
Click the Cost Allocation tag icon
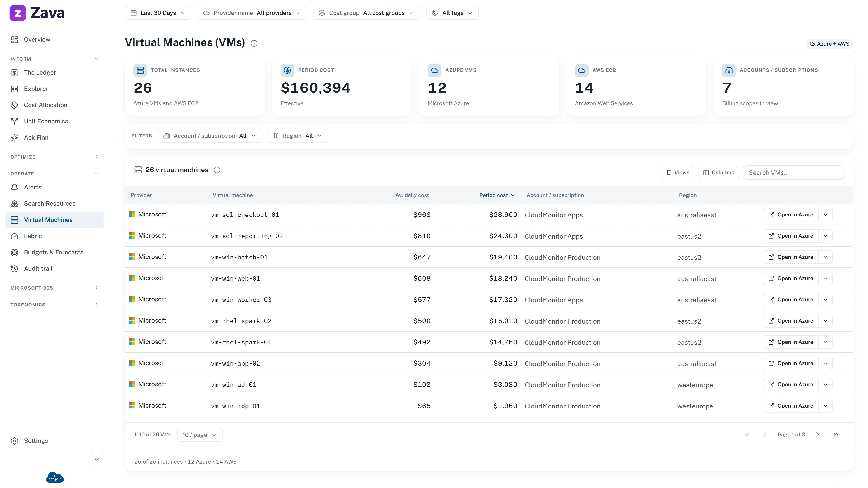pyautogui.click(x=14, y=105)
